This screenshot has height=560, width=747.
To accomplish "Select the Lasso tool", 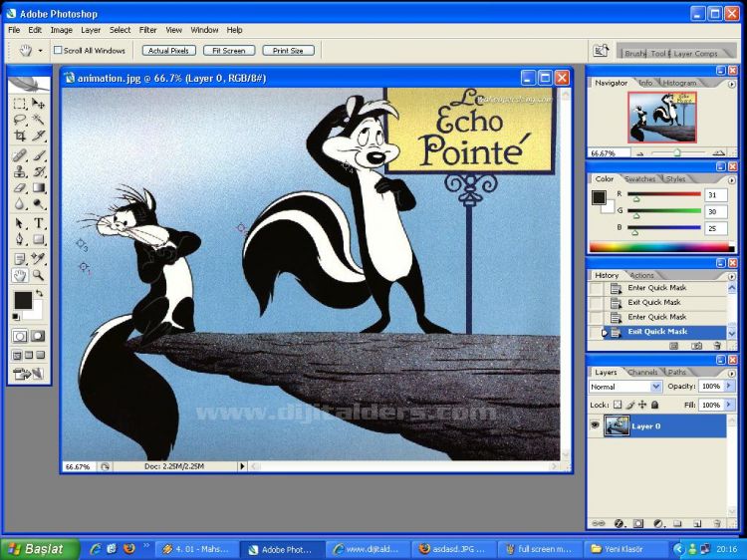I will pyautogui.click(x=20, y=120).
